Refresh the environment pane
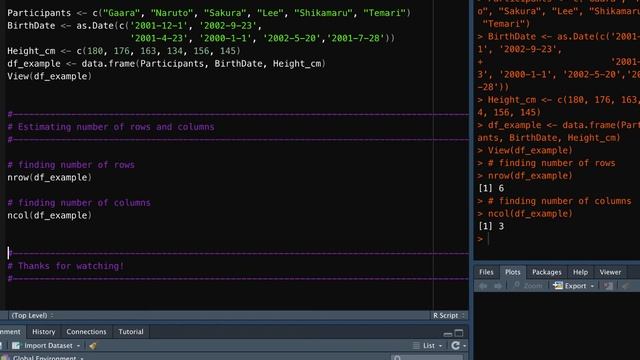Screen dimensions: 640x360 point(455,346)
